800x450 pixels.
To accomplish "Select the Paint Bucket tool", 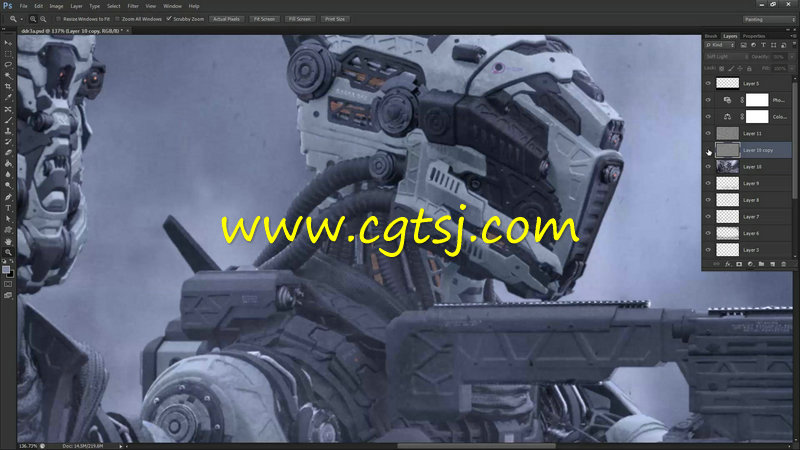I will tap(8, 164).
